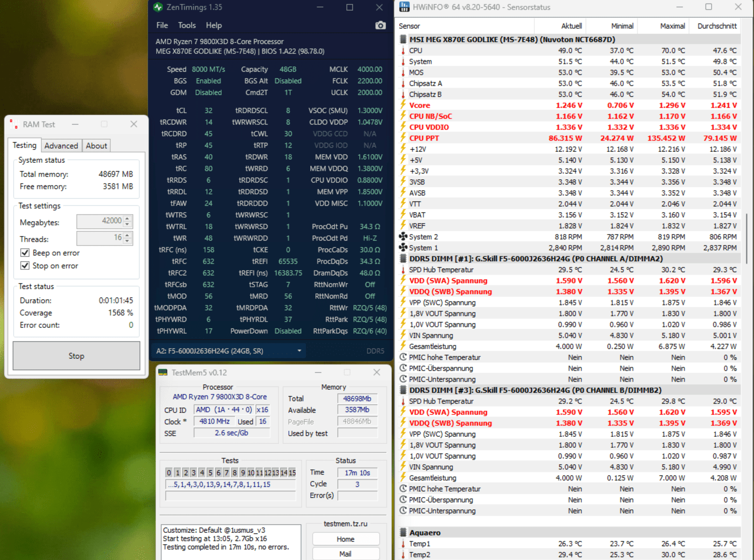Click the Maximal column header in HWiNFO
This screenshot has height=560, width=754.
tap(663, 26)
